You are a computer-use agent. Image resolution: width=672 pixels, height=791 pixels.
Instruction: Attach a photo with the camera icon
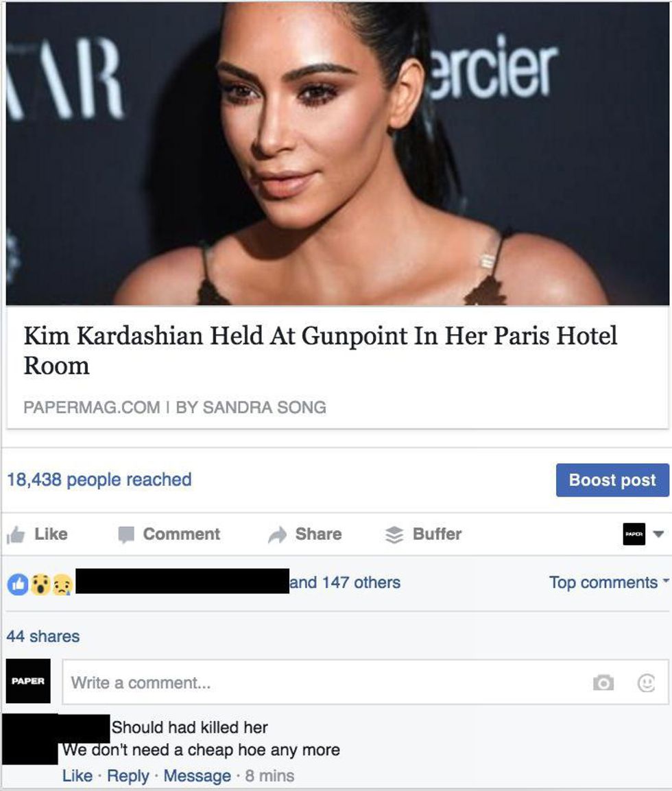click(603, 683)
